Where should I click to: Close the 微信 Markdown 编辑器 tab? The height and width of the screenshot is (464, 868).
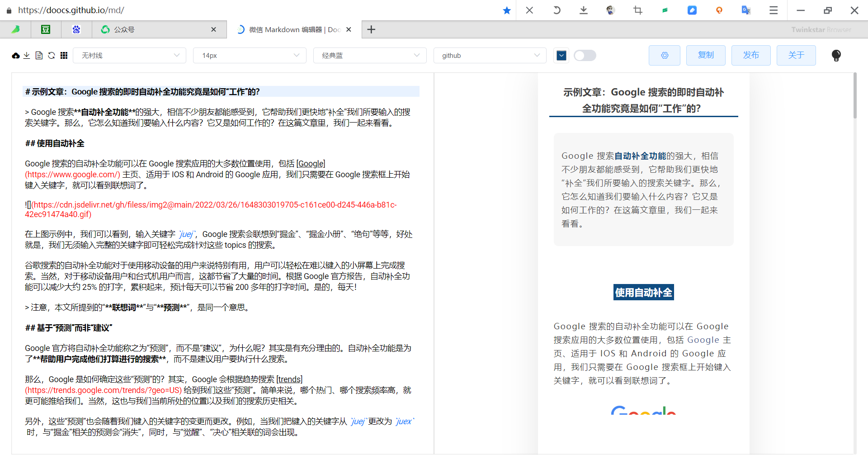pyautogui.click(x=349, y=29)
